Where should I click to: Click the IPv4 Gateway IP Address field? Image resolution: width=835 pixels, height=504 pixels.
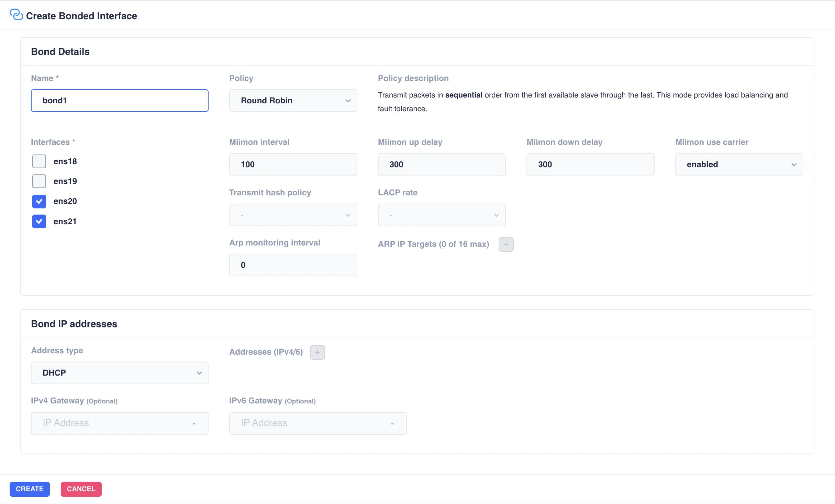(x=120, y=423)
